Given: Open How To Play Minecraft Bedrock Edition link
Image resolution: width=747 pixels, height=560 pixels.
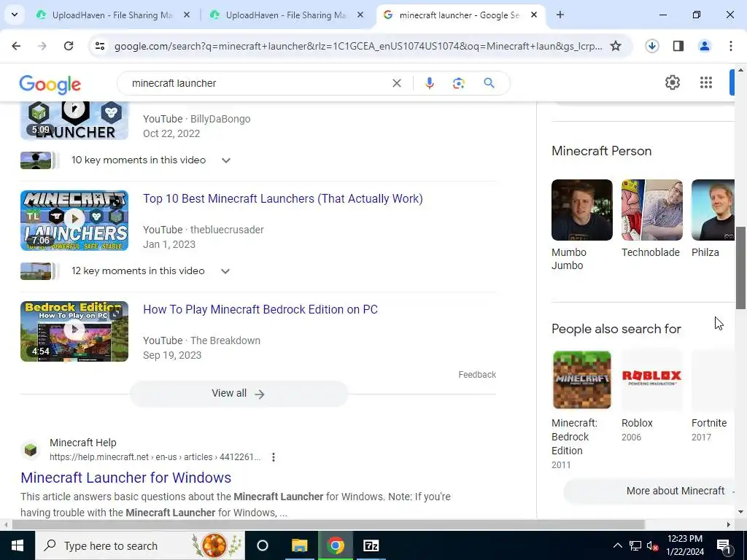Looking at the screenshot, I should 260,309.
